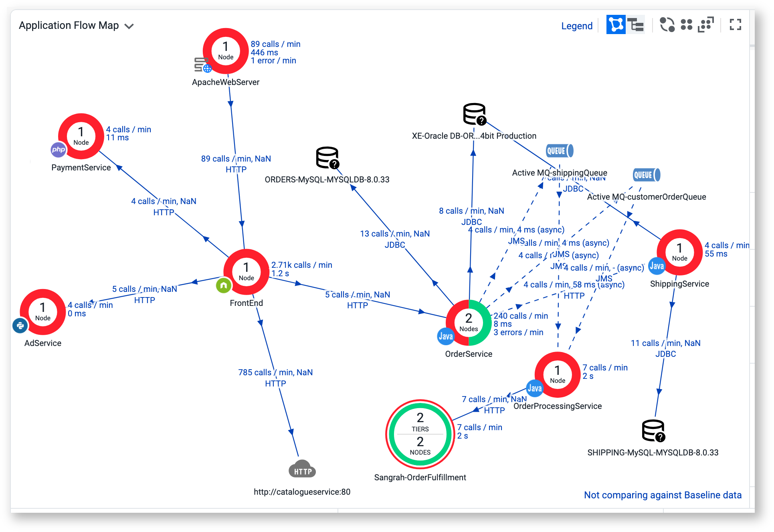
Task: Click the Node.js badge on FrontEnd
Action: (x=224, y=285)
